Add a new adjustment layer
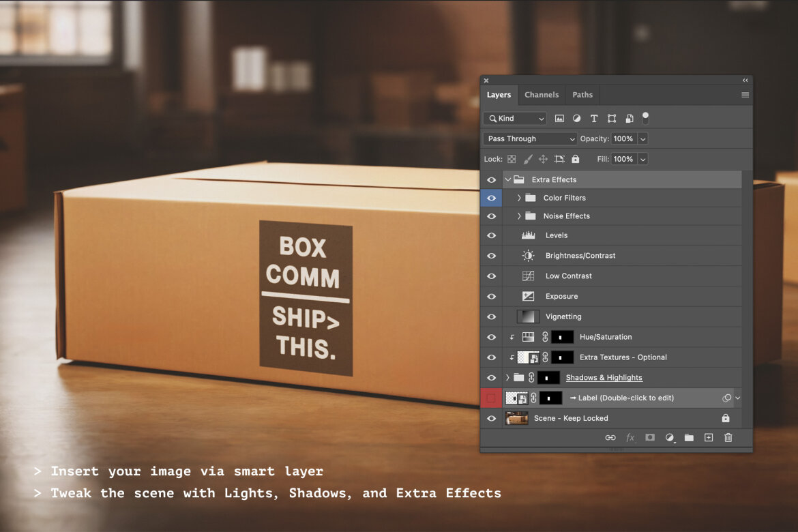798x532 pixels. click(x=669, y=437)
